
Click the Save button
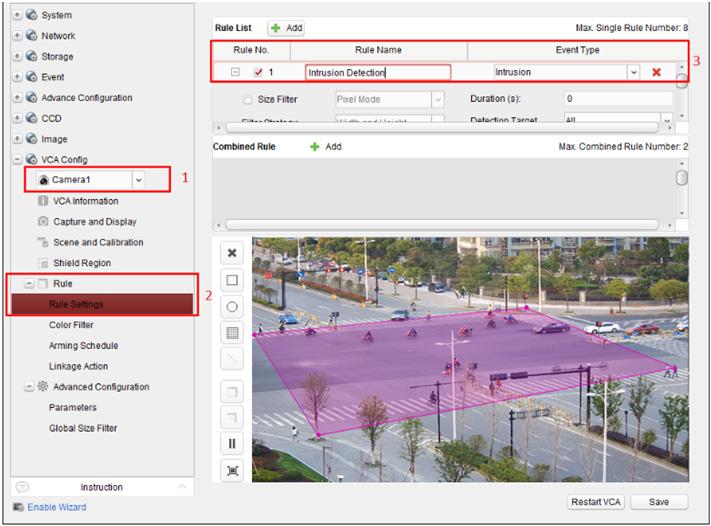click(x=659, y=502)
